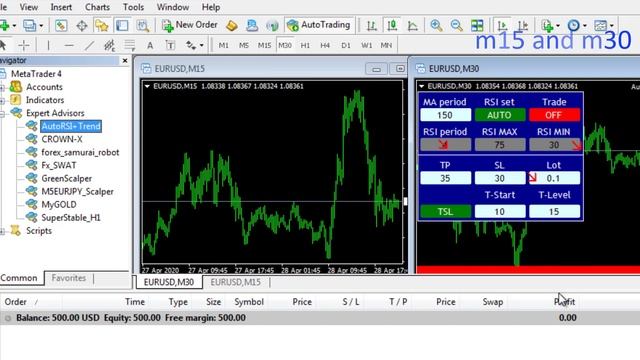
Task: Toggle the Data Window crosshair icon
Action: point(82,25)
